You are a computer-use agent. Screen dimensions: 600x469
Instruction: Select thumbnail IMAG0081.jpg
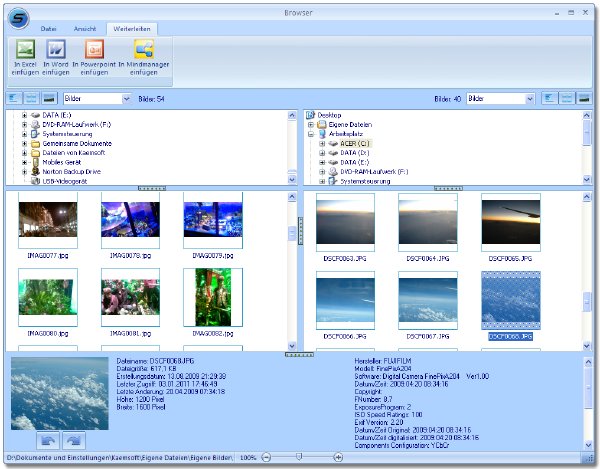coord(130,297)
